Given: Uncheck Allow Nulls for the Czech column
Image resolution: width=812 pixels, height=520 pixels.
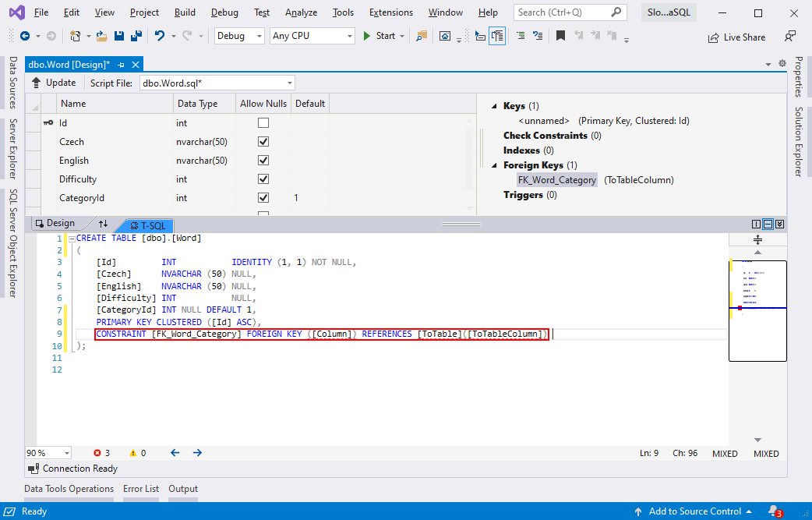Looking at the screenshot, I should tap(263, 141).
